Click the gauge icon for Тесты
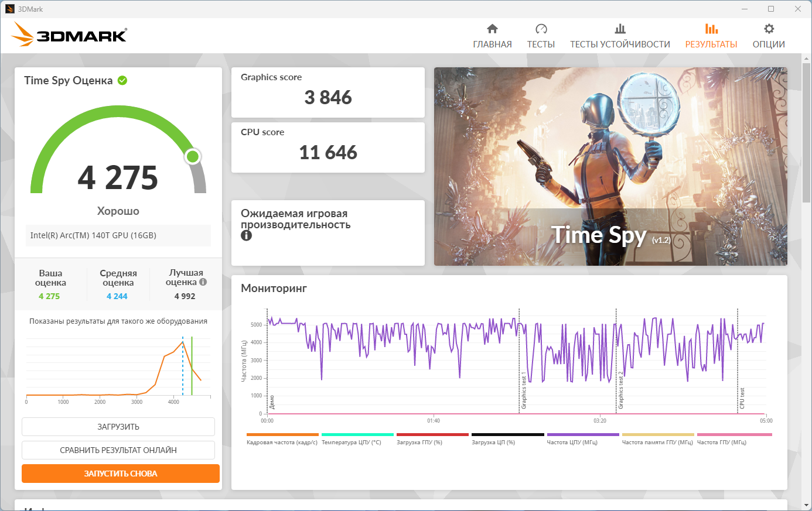This screenshot has width=812, height=511. click(541, 29)
